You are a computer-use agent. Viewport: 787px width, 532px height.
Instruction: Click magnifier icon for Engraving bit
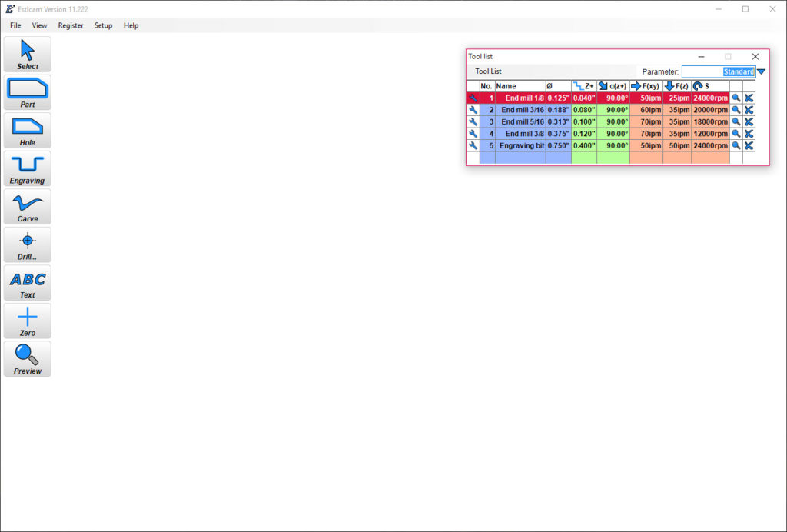coord(736,145)
